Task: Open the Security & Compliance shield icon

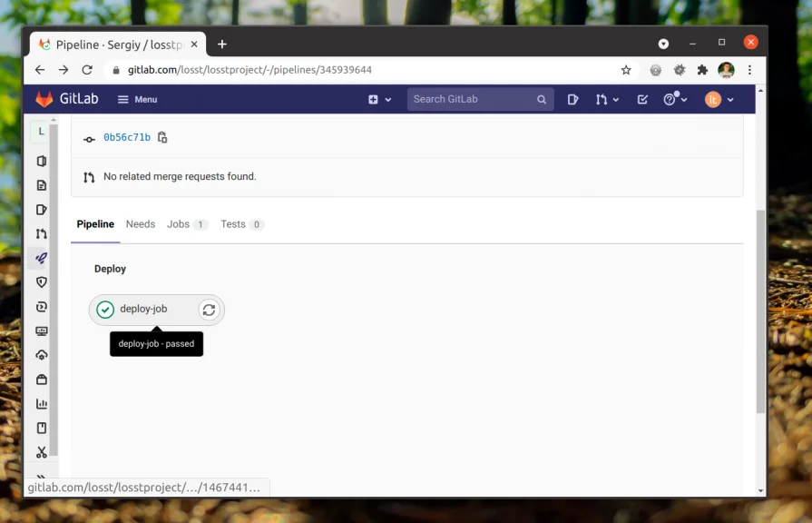Action: coord(41,282)
